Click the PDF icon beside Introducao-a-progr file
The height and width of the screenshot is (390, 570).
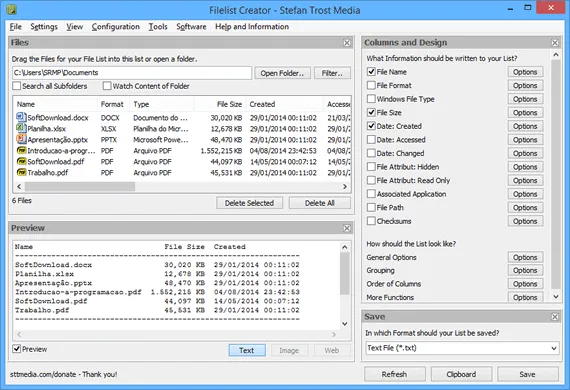(x=21, y=150)
